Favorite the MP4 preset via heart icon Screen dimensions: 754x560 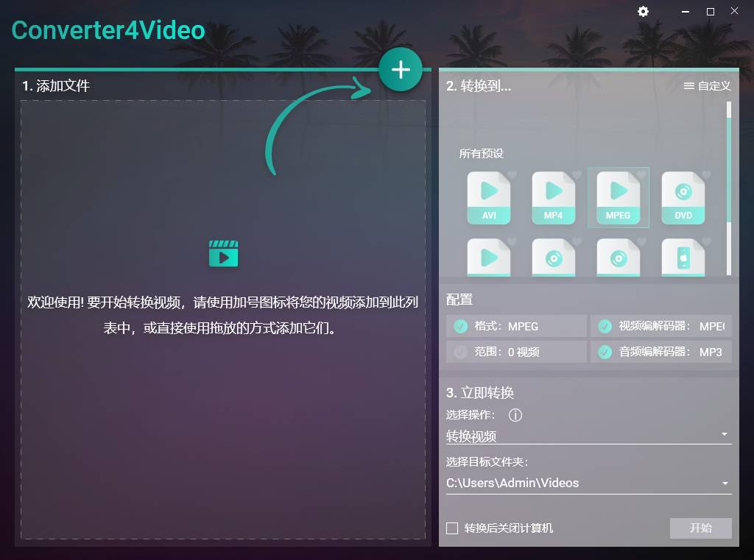[x=577, y=174]
